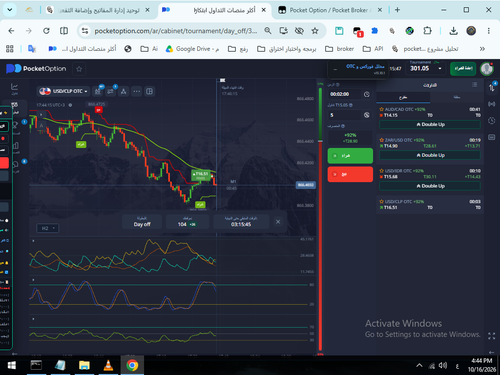Open the Chrome zoom magnifier icon in the address bar
The image size is (500, 375).
click(x=268, y=31)
